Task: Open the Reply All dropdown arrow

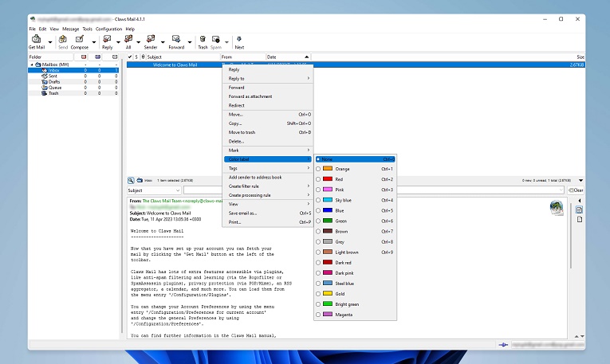Action: [x=138, y=42]
